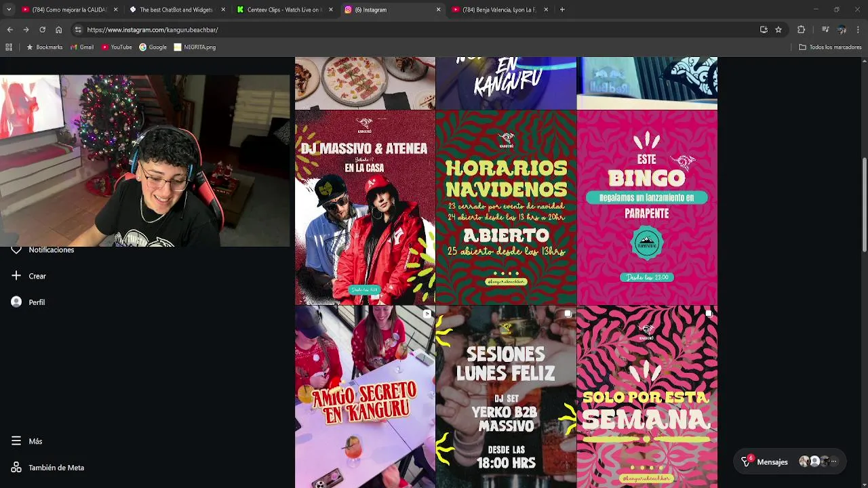Screen dimensions: 868x488
Task: Expand 'Todos los marcadores' folder
Action: tap(830, 47)
